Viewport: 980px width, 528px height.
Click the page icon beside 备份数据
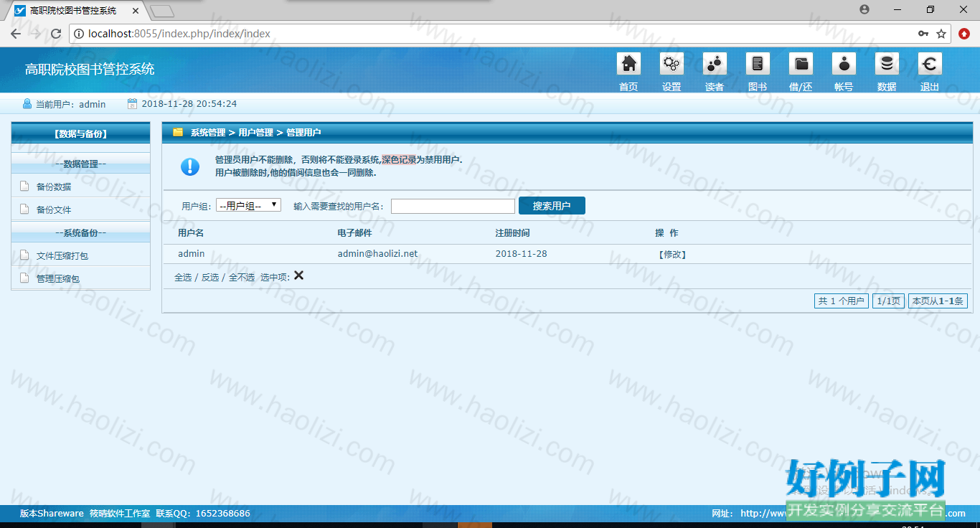pyautogui.click(x=24, y=187)
